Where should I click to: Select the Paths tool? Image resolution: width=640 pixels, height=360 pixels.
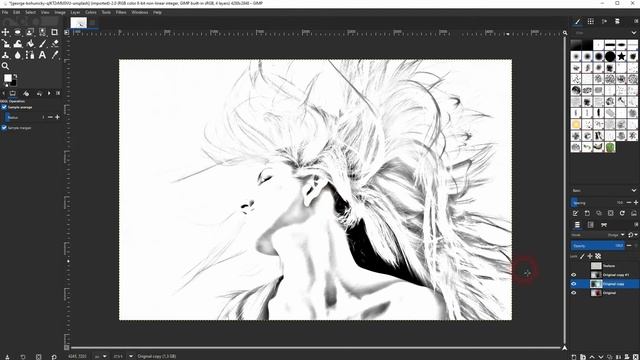[30, 55]
